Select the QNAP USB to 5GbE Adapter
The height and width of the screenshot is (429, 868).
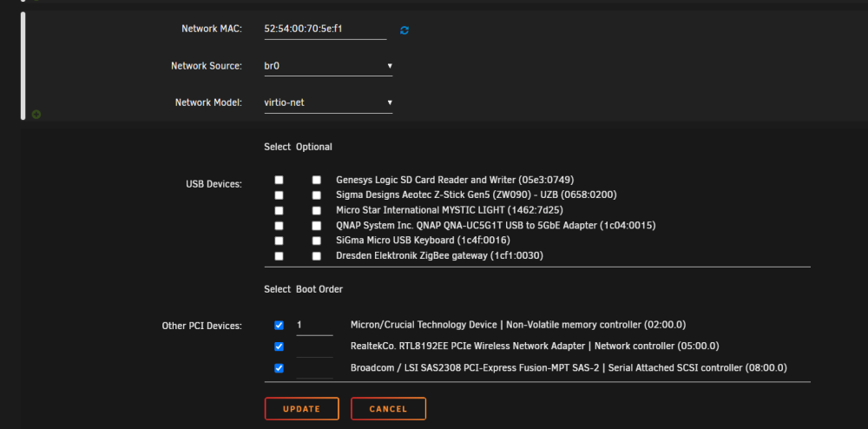279,226
